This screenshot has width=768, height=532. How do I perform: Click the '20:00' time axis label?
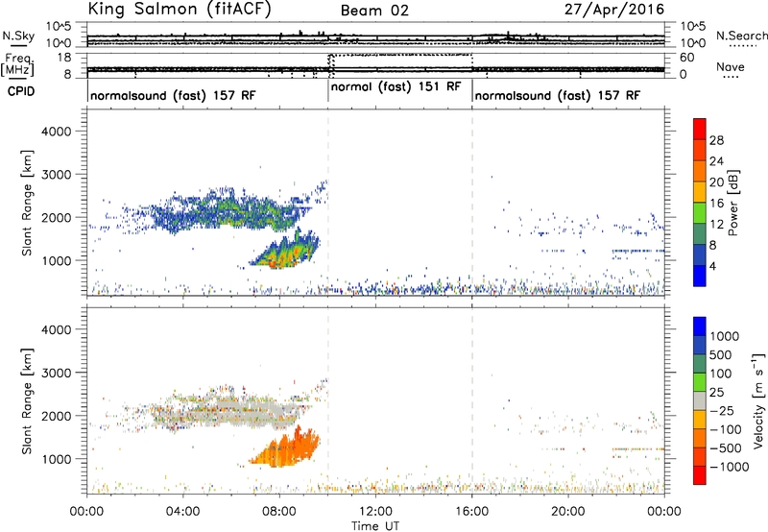[568, 512]
